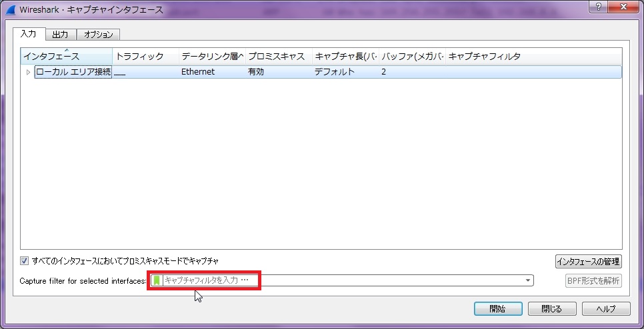Click the capture filter input field
644x329 pixels.
[x=343, y=280]
